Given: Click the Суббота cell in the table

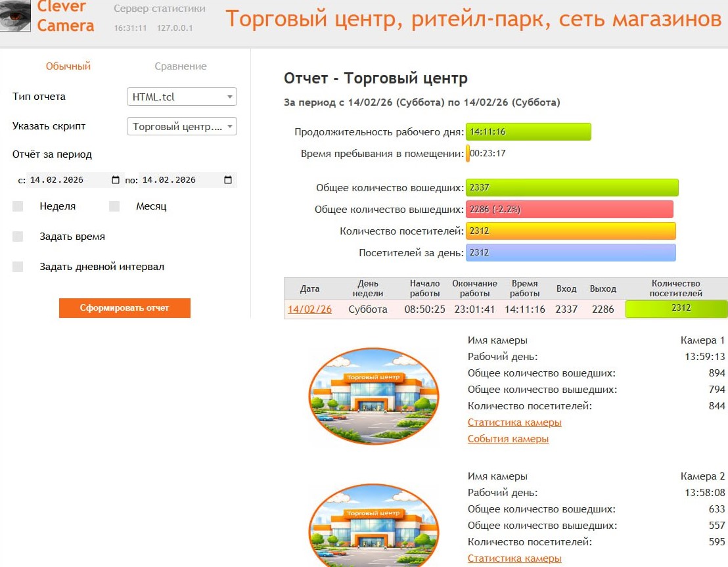Looking at the screenshot, I should (x=368, y=309).
